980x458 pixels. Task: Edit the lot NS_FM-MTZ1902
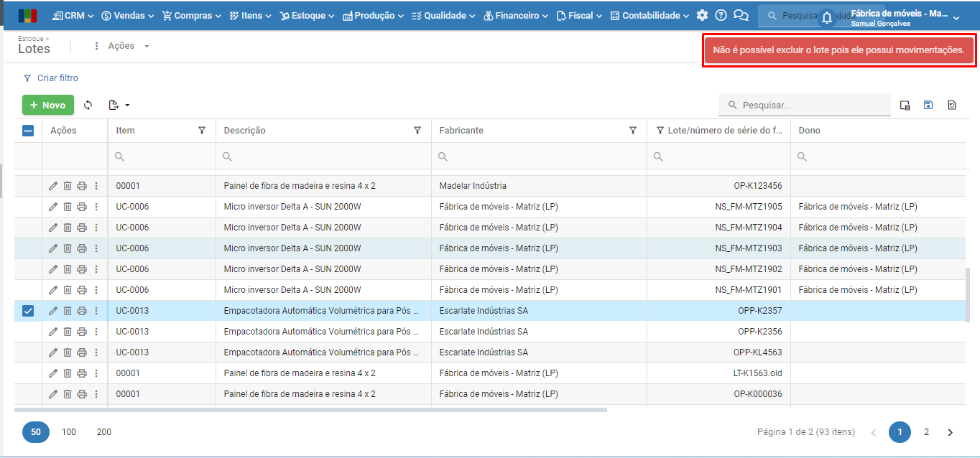click(x=53, y=269)
